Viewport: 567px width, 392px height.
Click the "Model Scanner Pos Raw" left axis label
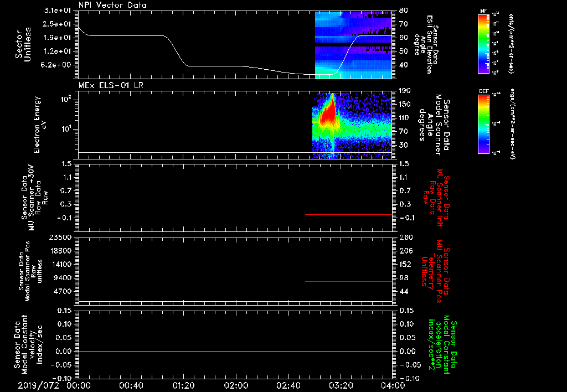30,271
